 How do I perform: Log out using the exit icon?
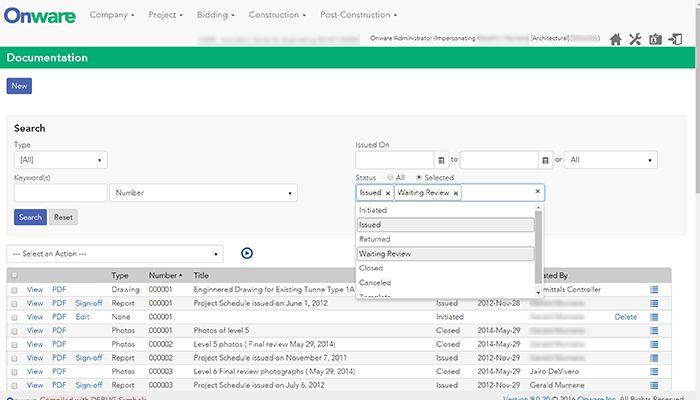(x=675, y=39)
